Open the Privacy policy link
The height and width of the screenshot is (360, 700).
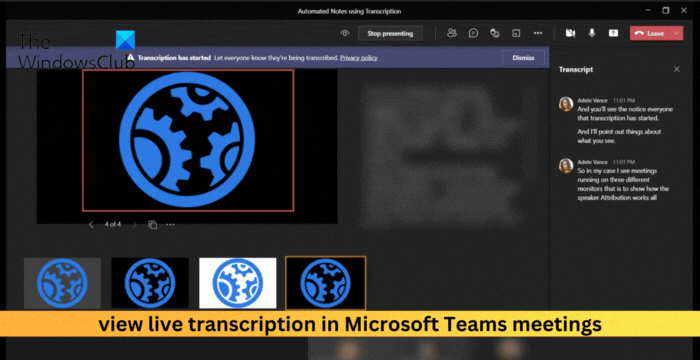click(358, 58)
